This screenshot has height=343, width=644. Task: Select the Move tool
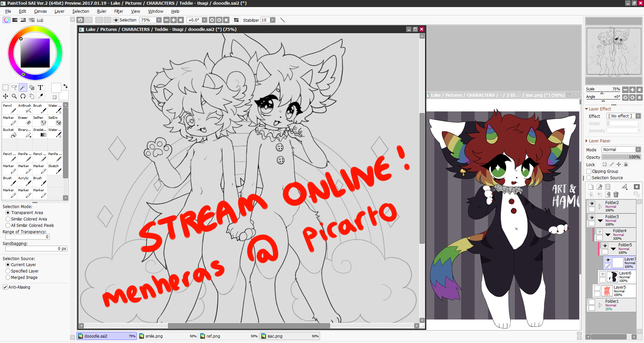pyautogui.click(x=5, y=96)
